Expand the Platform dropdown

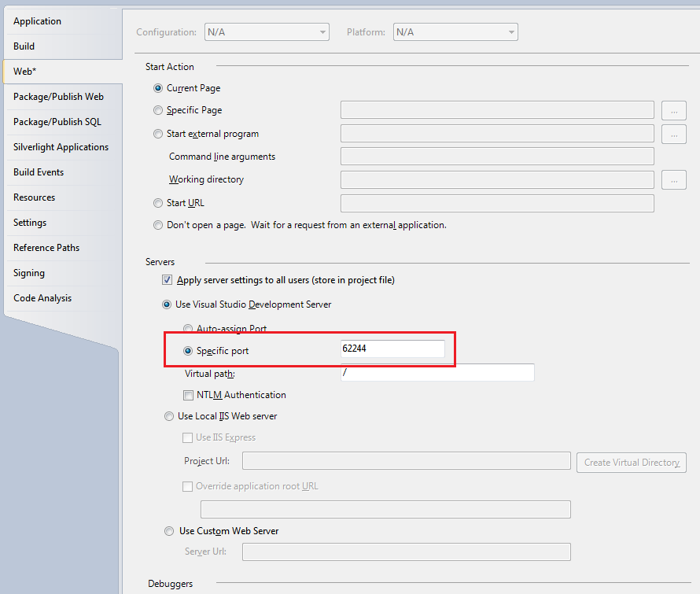tap(455, 32)
